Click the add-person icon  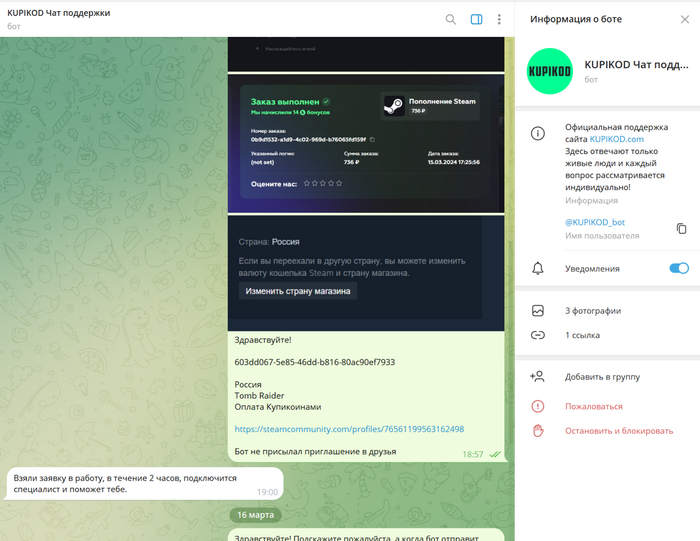(537, 376)
